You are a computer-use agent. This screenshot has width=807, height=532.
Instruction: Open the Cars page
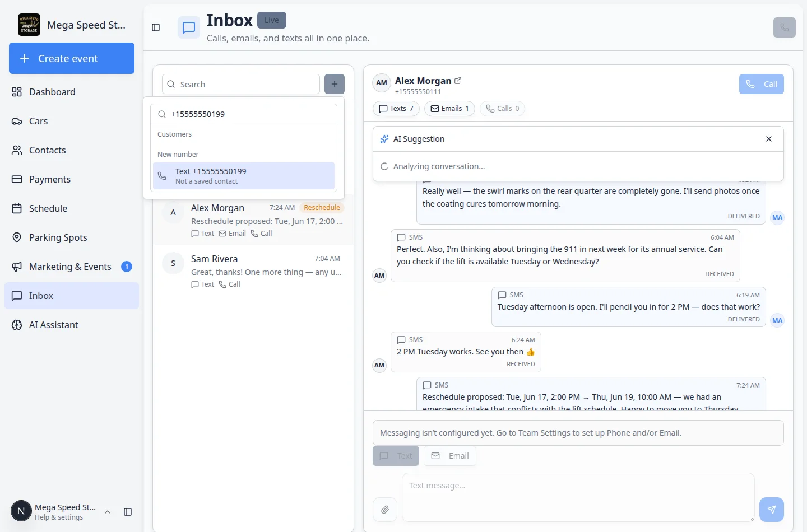(x=72, y=121)
